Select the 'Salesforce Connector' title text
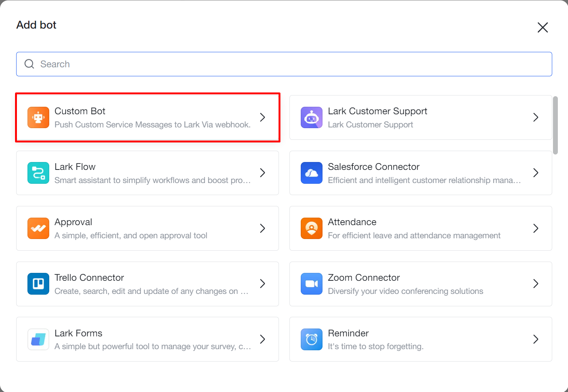Image resolution: width=568 pixels, height=392 pixels. pyautogui.click(x=374, y=167)
